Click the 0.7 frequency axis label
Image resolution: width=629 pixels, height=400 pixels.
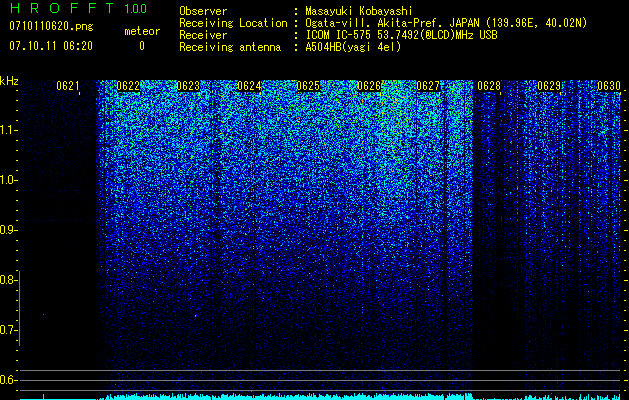[8, 330]
